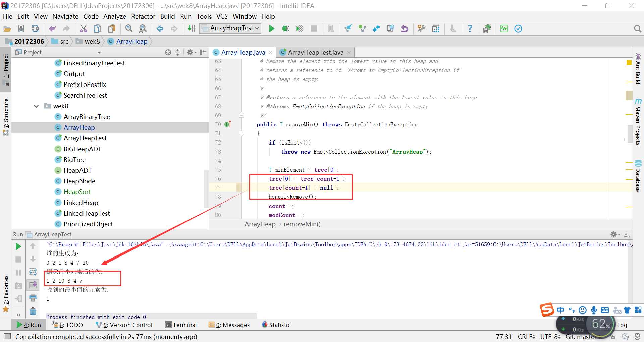The height and width of the screenshot is (342, 644).
Task: Click the Synchronize toolbar icon
Action: coord(35,29)
